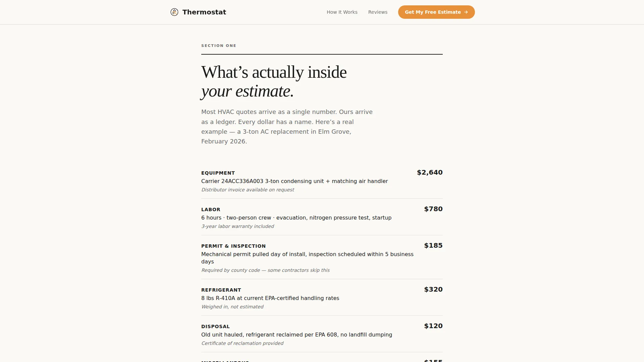Click the Get My Free Estimate button
Screen dimensions: 644x362
(436, 12)
